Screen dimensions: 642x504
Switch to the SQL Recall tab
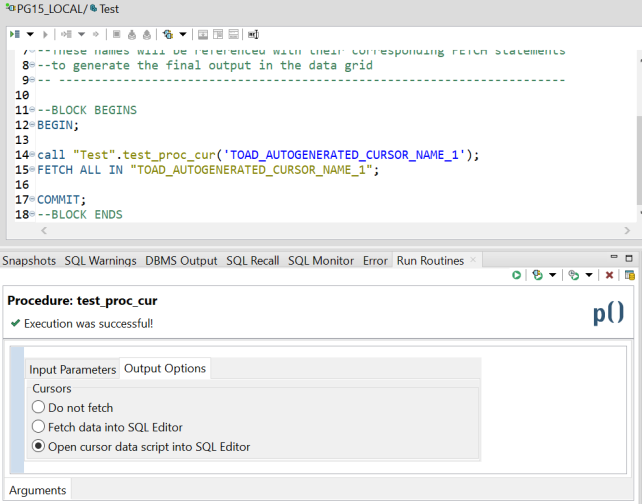[x=253, y=261]
